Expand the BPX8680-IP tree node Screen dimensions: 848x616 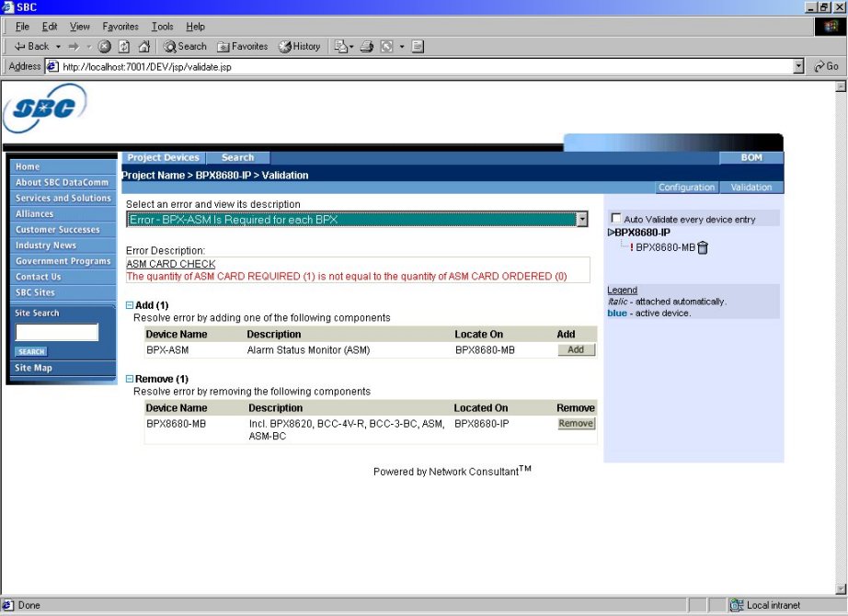[611, 233]
